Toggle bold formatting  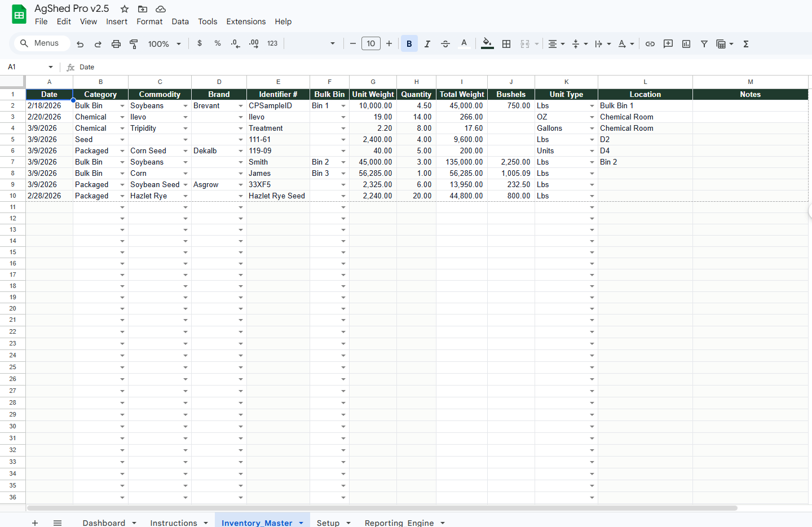click(409, 44)
